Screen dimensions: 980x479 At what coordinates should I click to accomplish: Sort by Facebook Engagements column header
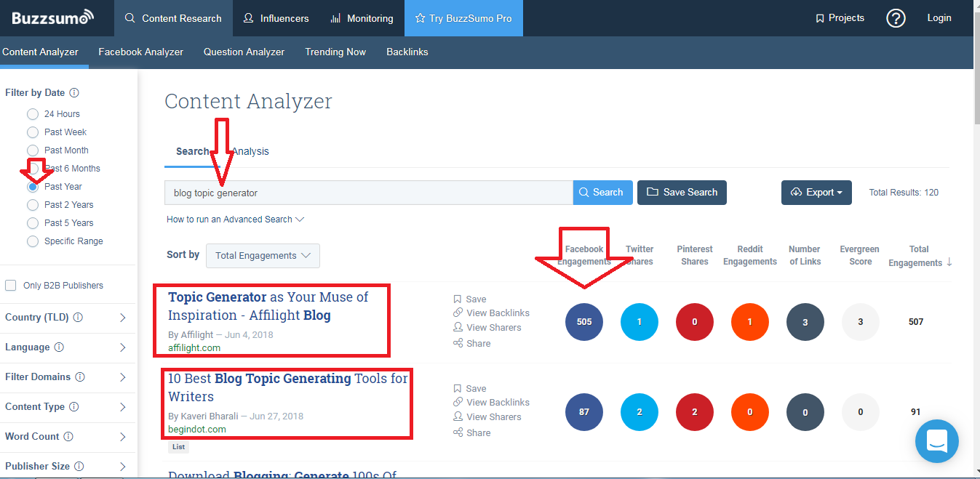tap(584, 255)
